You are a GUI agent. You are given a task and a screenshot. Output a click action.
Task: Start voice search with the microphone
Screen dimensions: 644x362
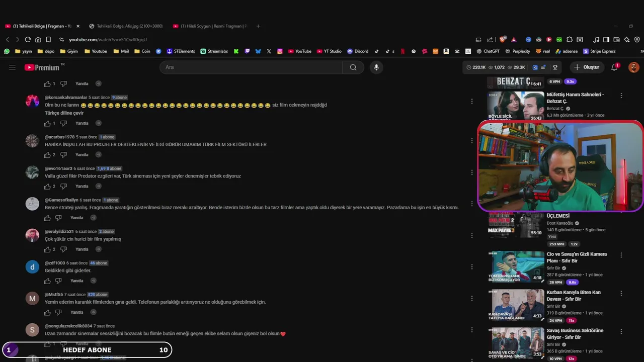[376, 67]
